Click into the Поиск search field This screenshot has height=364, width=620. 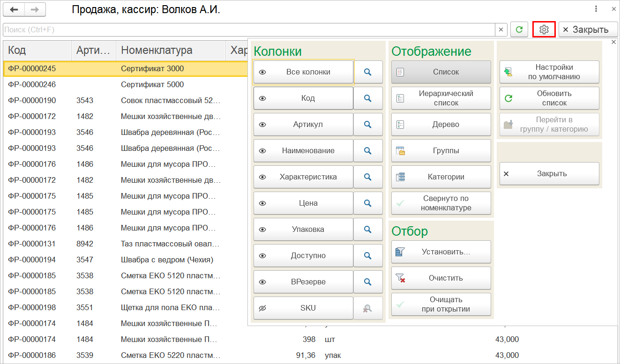click(x=248, y=30)
